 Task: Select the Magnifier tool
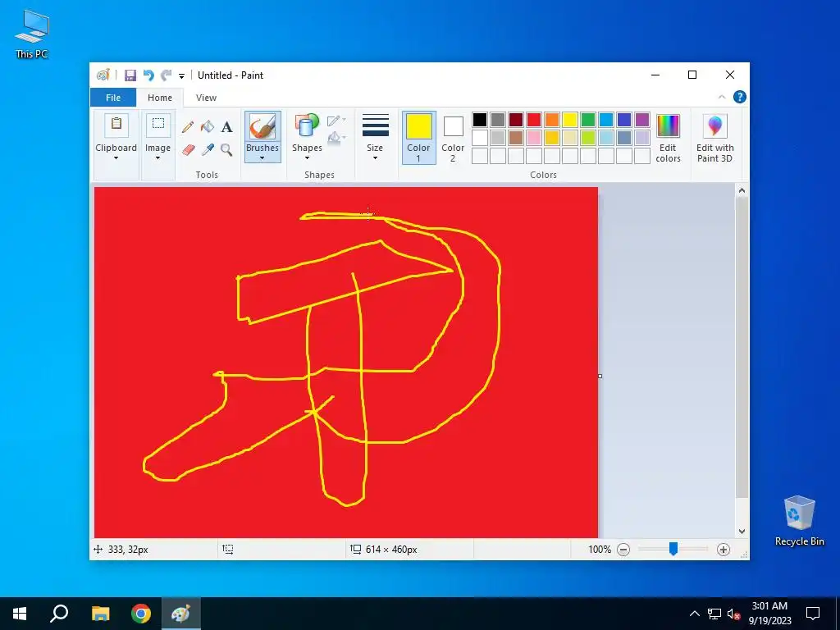226,149
